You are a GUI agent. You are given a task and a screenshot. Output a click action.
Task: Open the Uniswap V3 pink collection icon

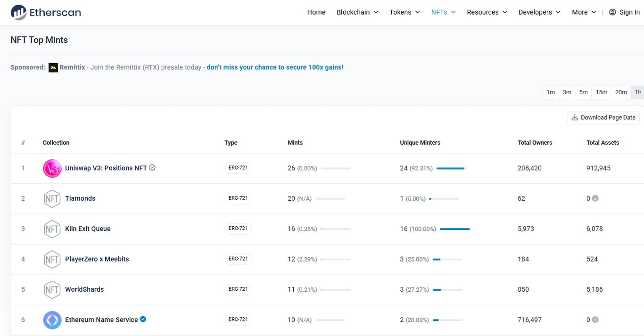click(52, 168)
